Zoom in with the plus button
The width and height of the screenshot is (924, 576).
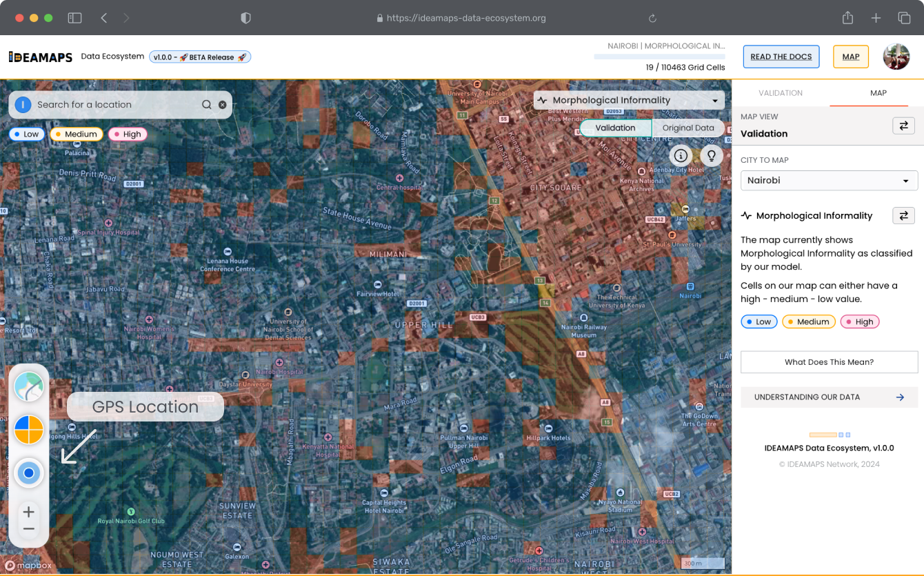pyautogui.click(x=29, y=512)
